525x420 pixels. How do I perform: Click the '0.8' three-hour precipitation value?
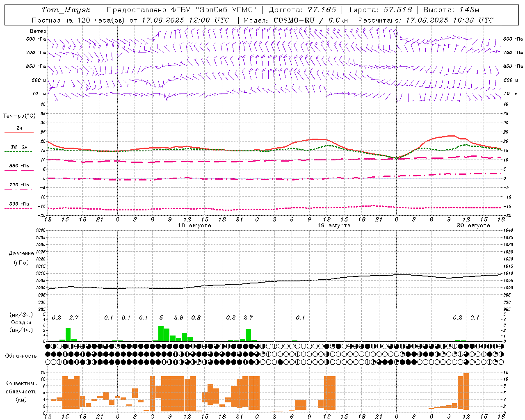point(196,318)
